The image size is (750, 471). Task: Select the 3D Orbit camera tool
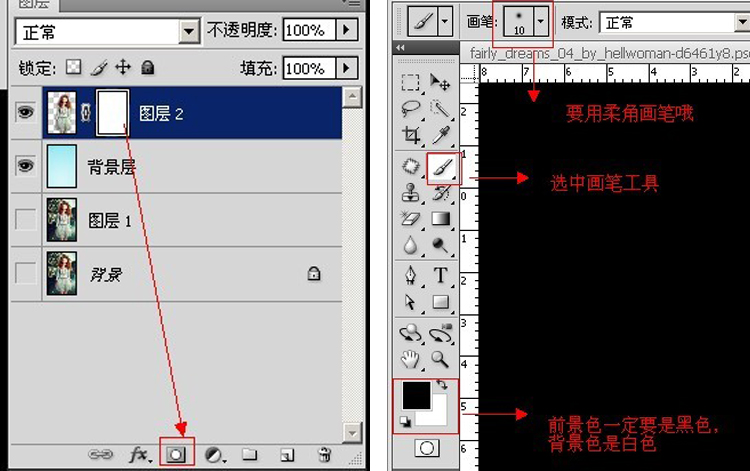441,333
